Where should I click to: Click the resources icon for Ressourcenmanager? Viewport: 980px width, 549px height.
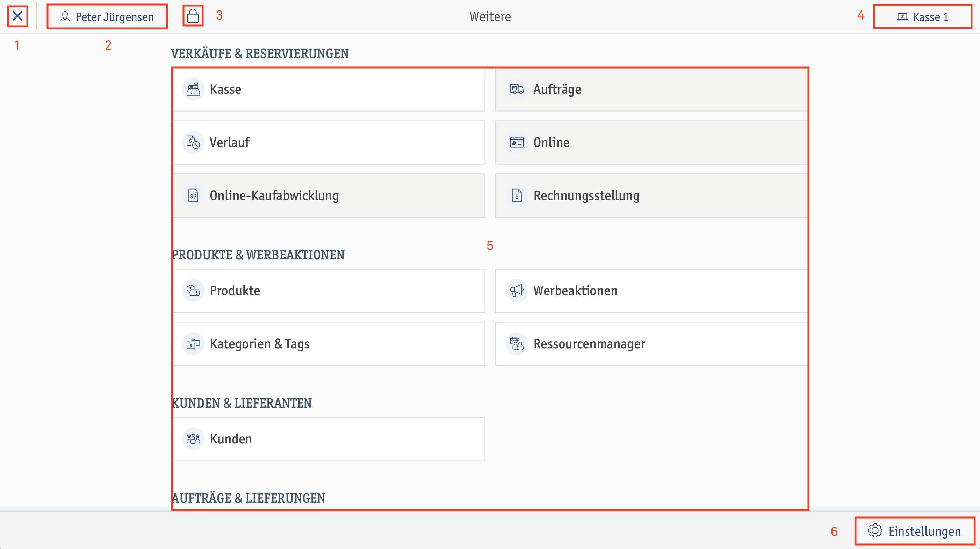(517, 344)
